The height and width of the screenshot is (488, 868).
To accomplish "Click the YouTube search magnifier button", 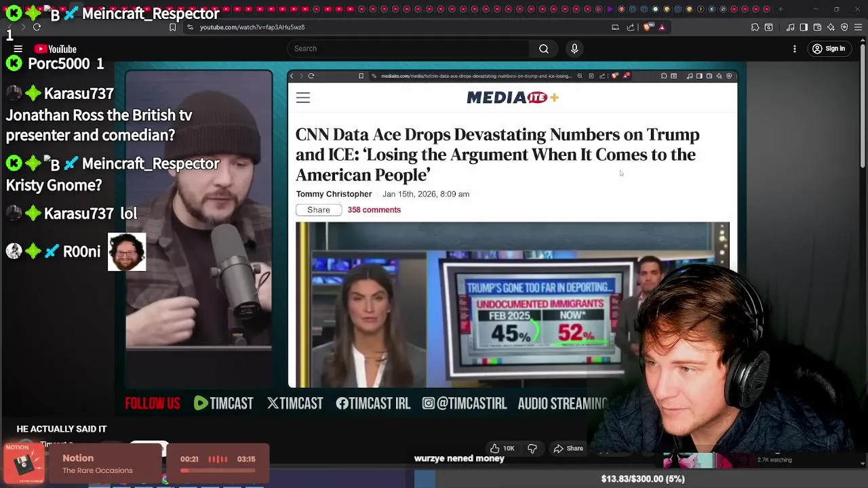I will click(544, 49).
